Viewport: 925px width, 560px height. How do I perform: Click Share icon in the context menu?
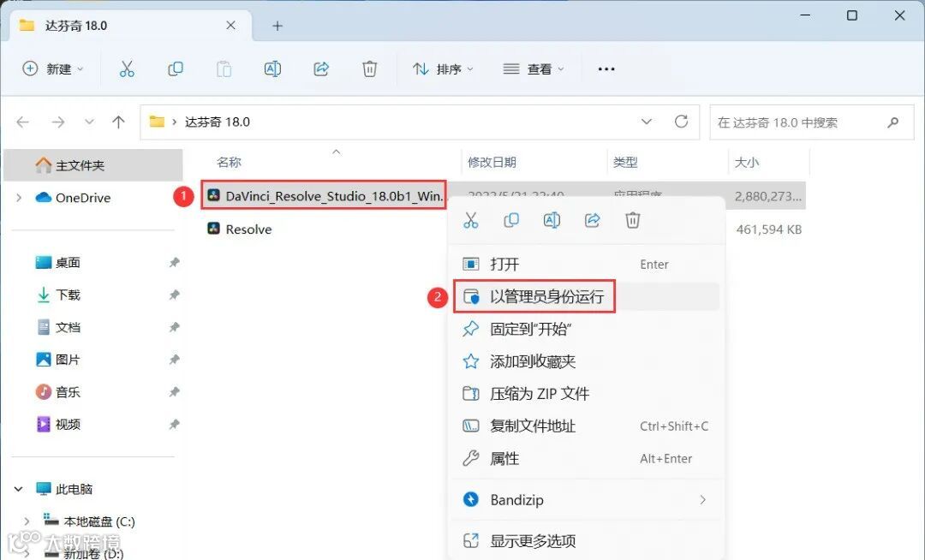[593, 220]
